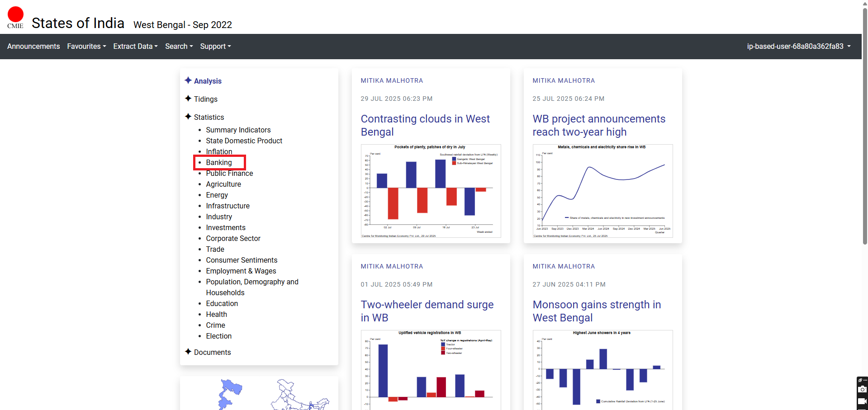Image resolution: width=868 pixels, height=410 pixels.
Task: Open the ip-based-user account dropdown
Action: coord(798,47)
